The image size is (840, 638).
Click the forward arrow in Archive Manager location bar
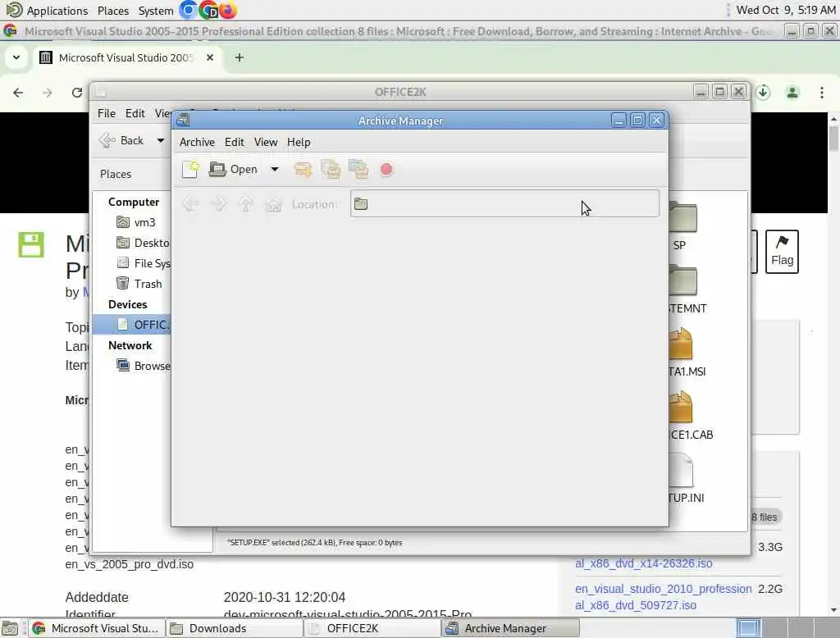click(218, 204)
